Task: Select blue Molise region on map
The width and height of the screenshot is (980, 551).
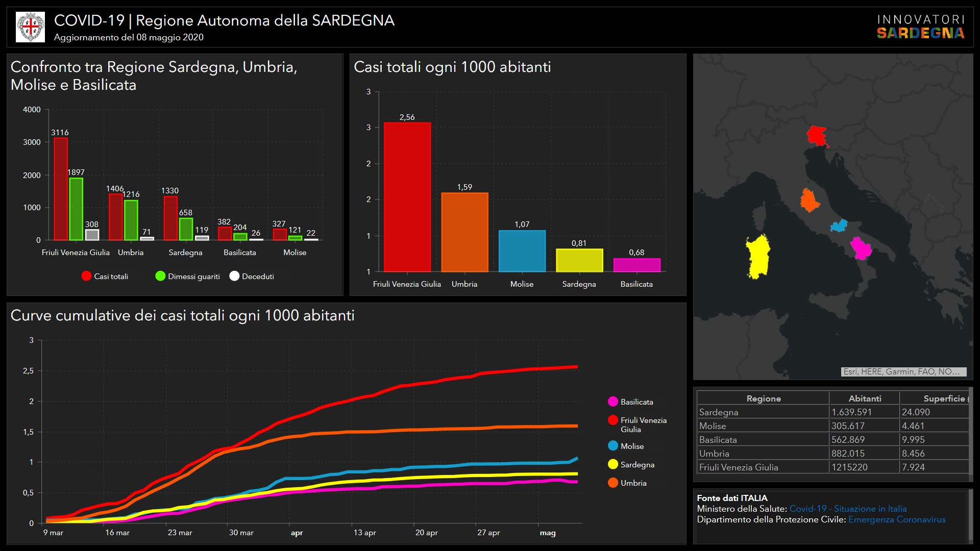Action: (839, 226)
